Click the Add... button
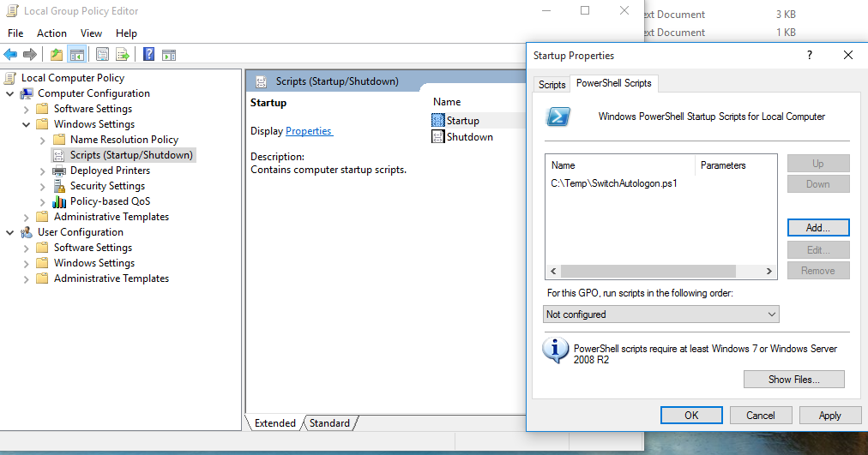 point(818,228)
